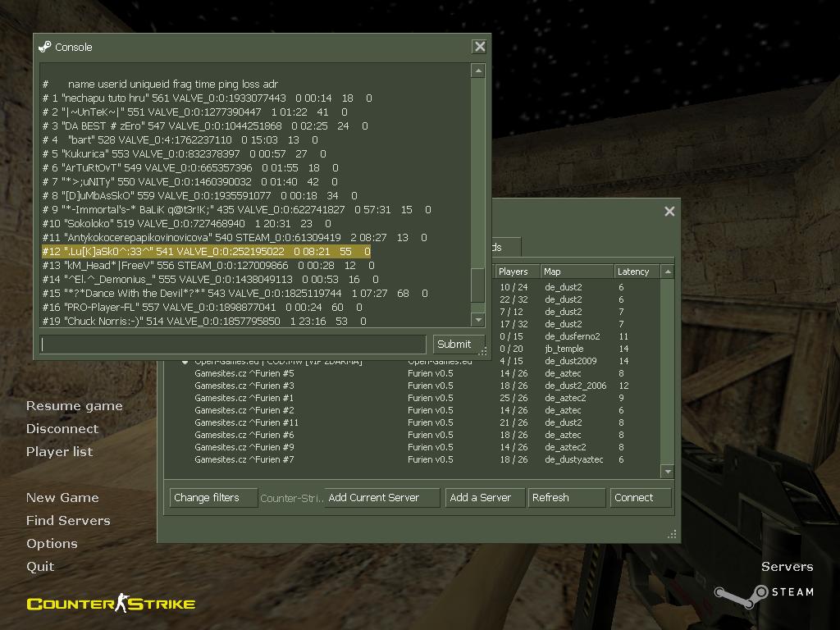
Task: Click server list scroll up arrow
Action: pos(668,272)
